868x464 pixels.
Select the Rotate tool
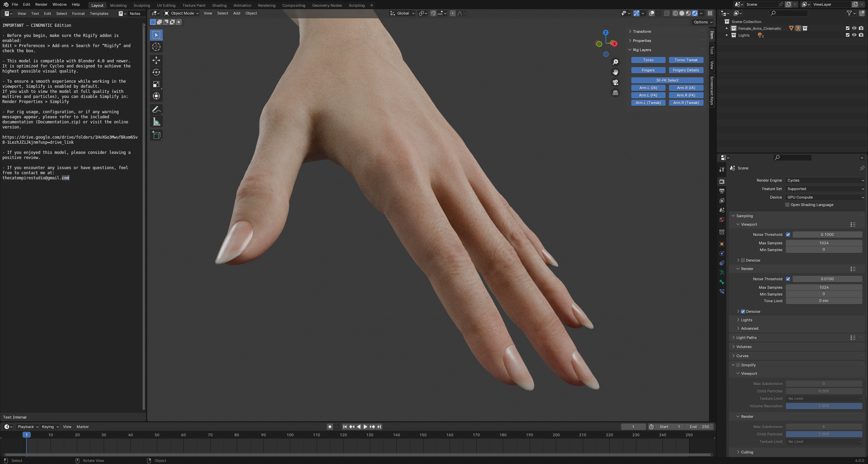tap(156, 72)
